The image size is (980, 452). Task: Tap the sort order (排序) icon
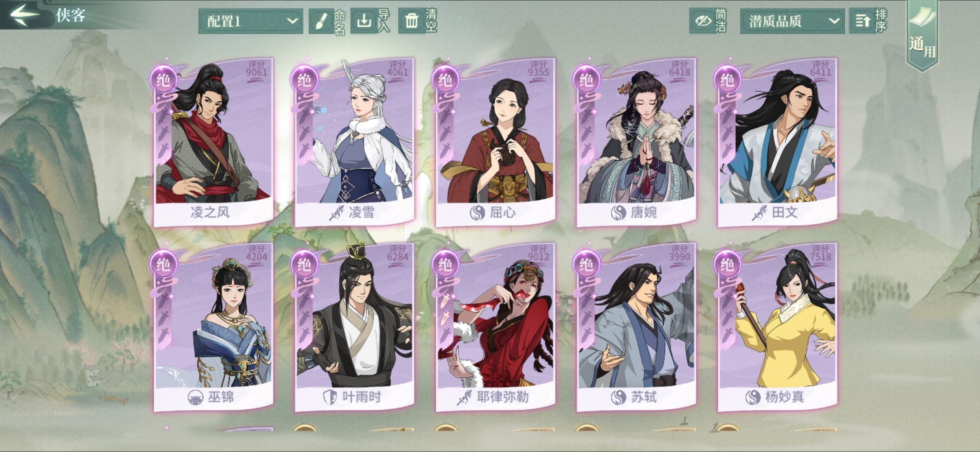coord(862,21)
